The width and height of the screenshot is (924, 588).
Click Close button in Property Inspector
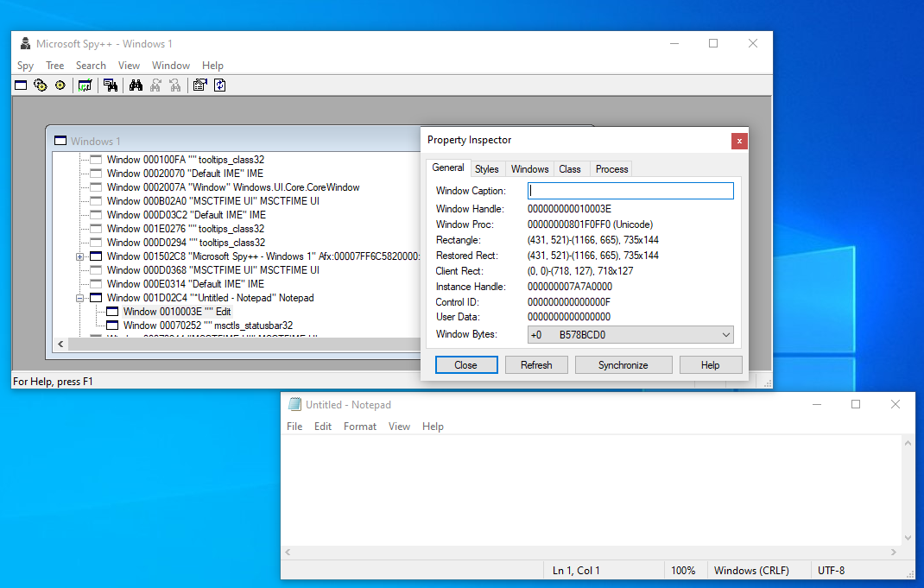tap(466, 364)
